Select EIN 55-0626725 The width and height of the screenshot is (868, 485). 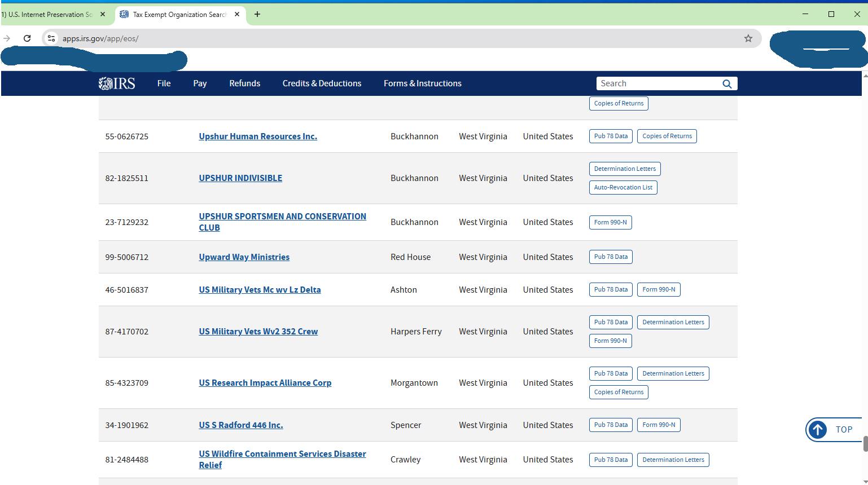point(127,136)
